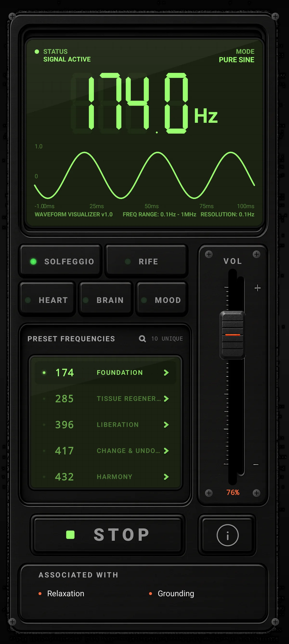Click the green stop square icon
This screenshot has height=644, width=289.
[70, 535]
